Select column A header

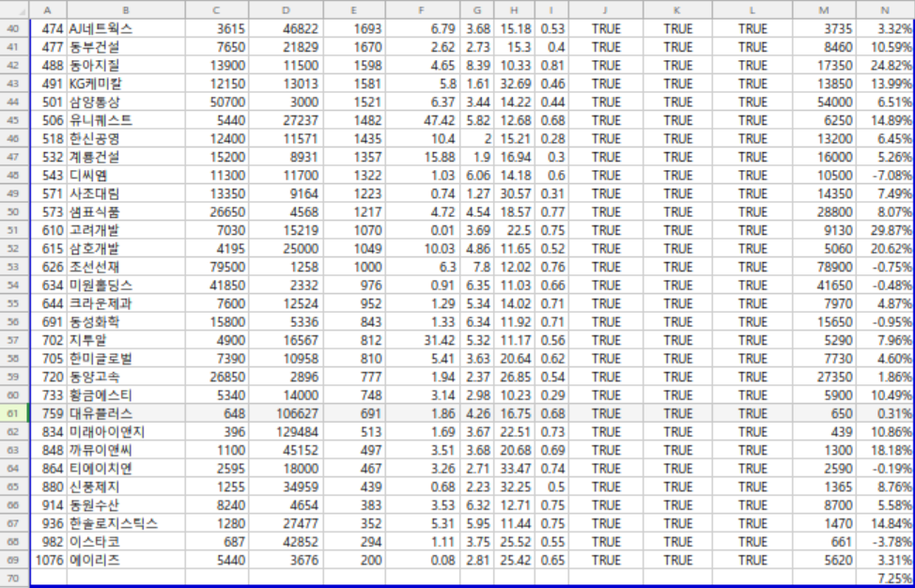(48, 10)
